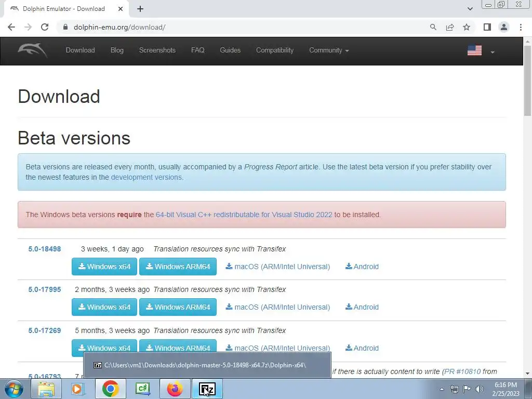This screenshot has width=532, height=399.
Task: Open version 5.0-17269 link
Action: pos(45,330)
